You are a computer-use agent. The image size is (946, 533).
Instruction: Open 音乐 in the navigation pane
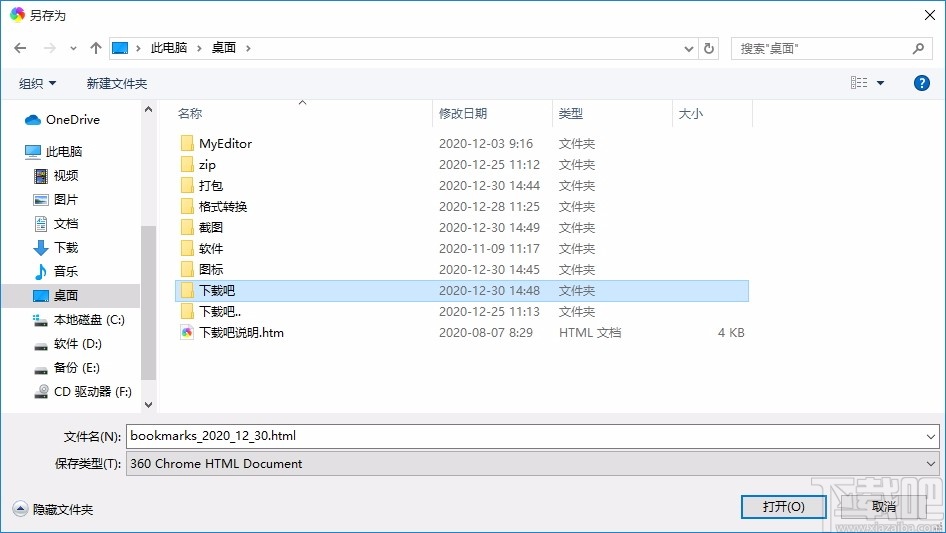(56, 272)
